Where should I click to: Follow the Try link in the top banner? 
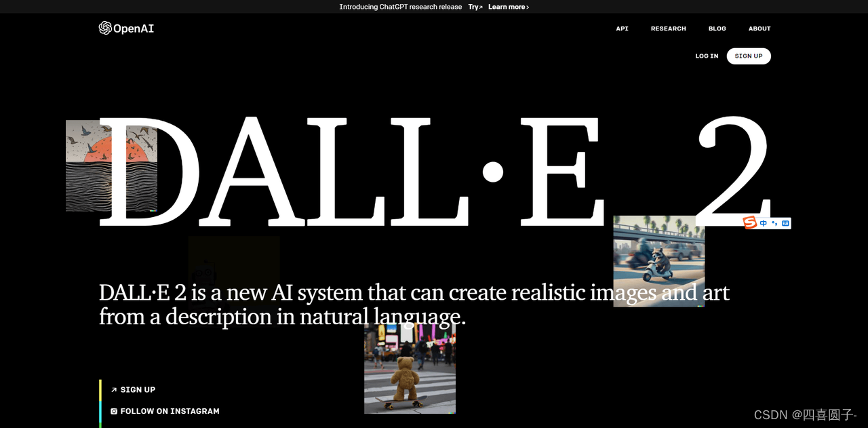[x=475, y=7]
